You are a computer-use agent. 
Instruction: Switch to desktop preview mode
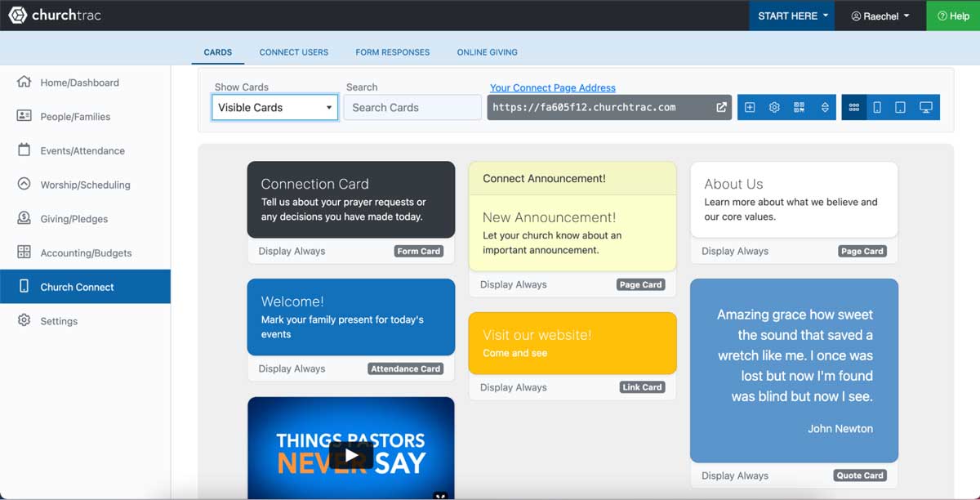(x=925, y=107)
